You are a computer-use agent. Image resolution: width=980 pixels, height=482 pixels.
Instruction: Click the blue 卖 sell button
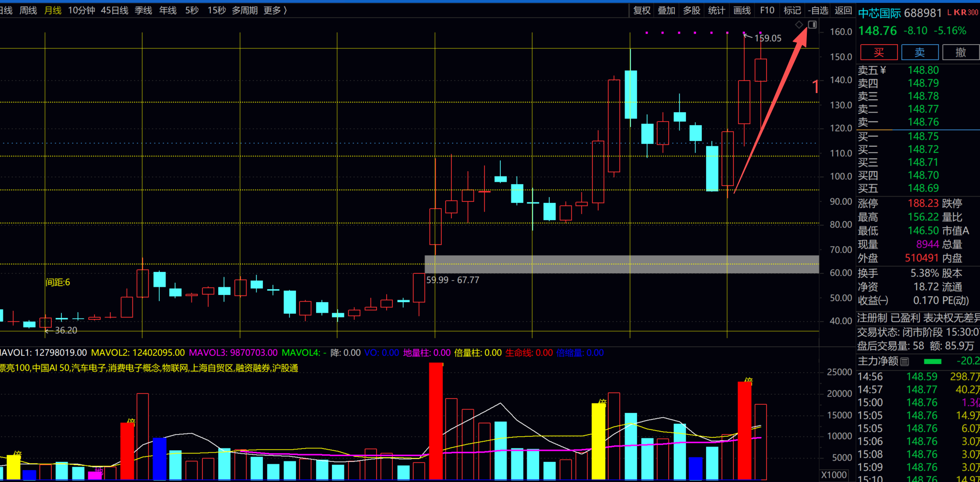click(920, 52)
